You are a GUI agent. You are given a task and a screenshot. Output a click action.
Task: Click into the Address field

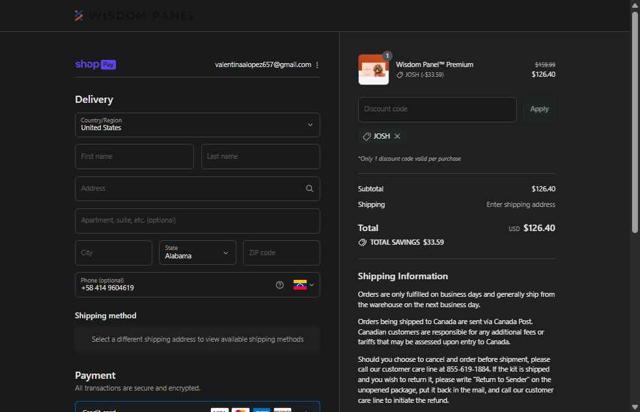coord(198,189)
